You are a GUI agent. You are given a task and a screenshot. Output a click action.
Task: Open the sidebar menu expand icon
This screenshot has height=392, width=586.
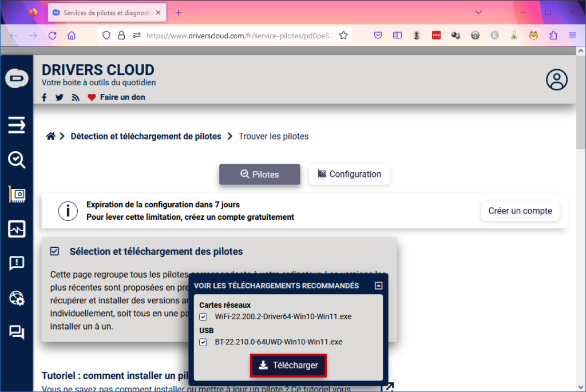tap(17, 125)
